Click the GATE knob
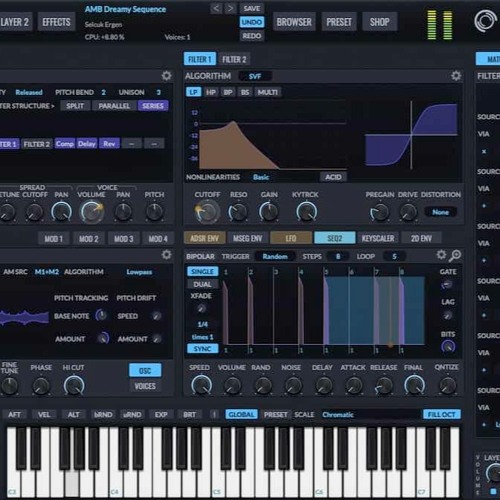The height and width of the screenshot is (500, 500). click(x=447, y=285)
